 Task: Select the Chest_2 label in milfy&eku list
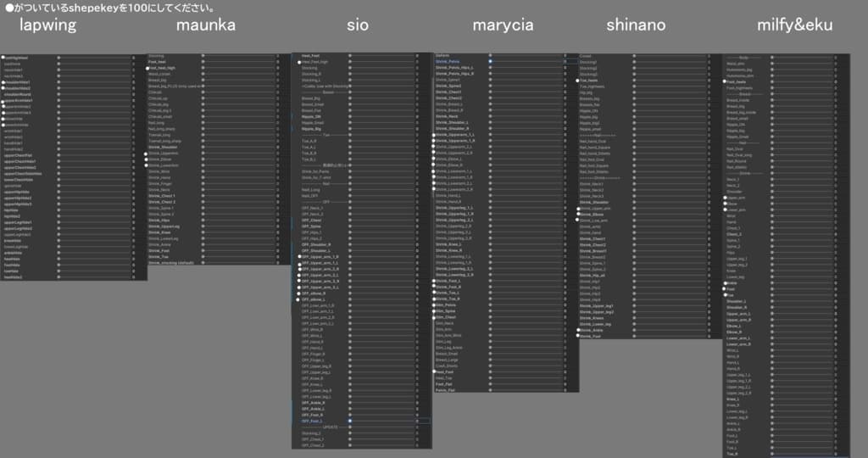tap(734, 234)
